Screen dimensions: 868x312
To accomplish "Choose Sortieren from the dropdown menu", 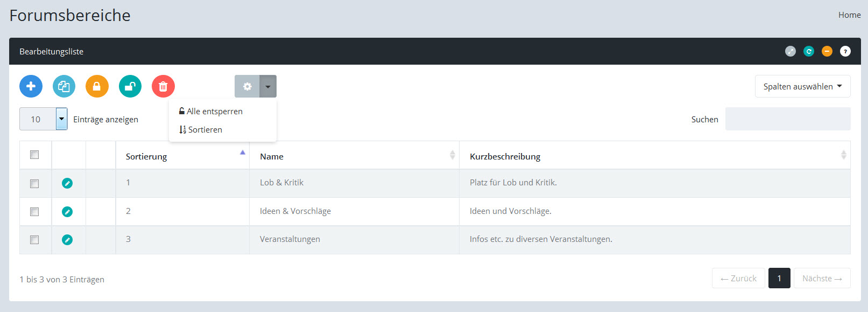I will (x=204, y=130).
